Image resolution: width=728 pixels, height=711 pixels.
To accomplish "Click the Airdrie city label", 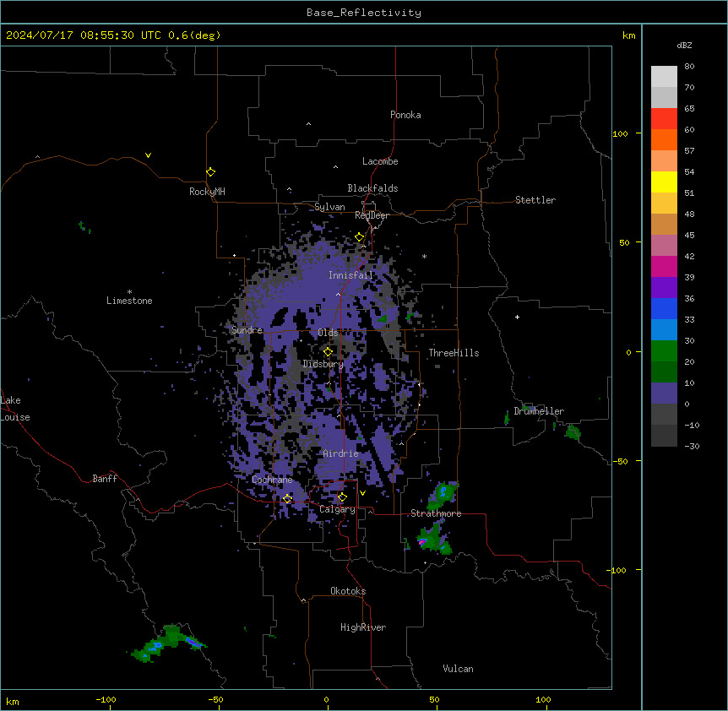I will tap(341, 453).
